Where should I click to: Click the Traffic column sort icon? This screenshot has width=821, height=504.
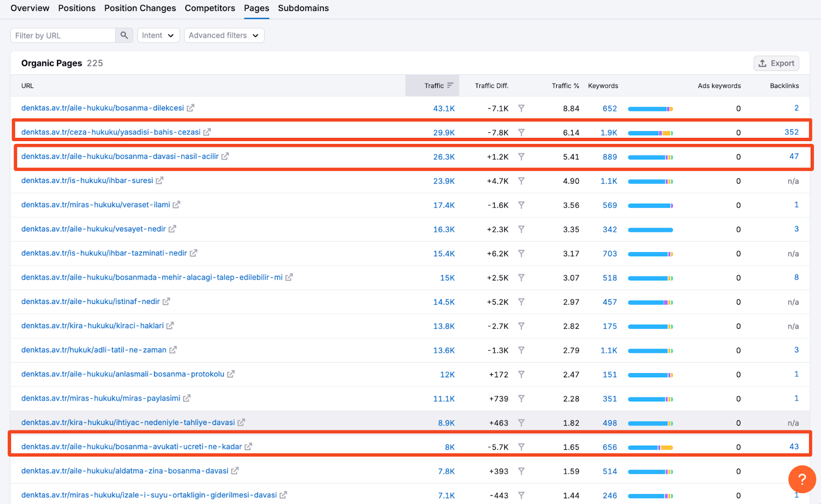pyautogui.click(x=450, y=86)
